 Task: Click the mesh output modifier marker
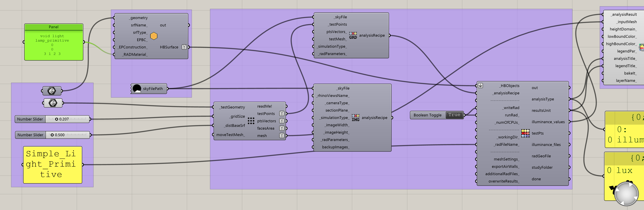tap(282, 135)
